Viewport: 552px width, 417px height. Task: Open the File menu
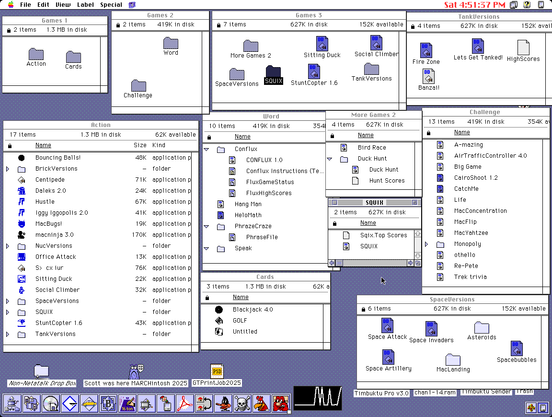(x=25, y=5)
